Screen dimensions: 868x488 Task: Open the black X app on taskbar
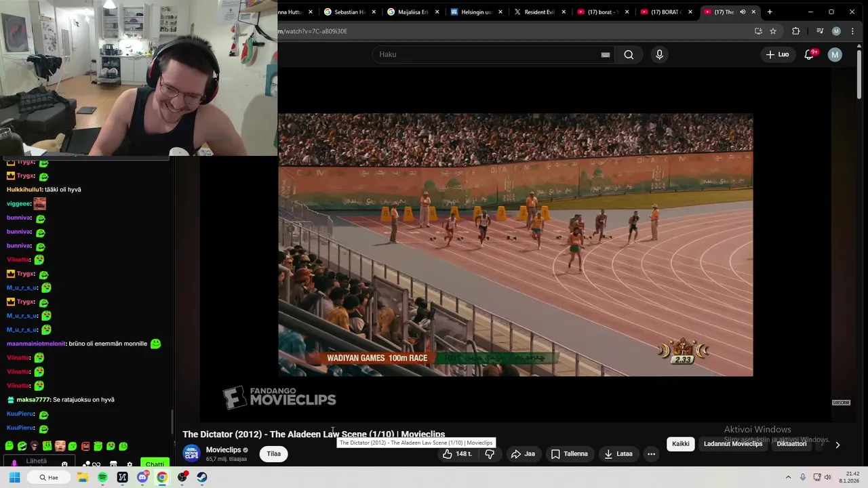click(122, 477)
